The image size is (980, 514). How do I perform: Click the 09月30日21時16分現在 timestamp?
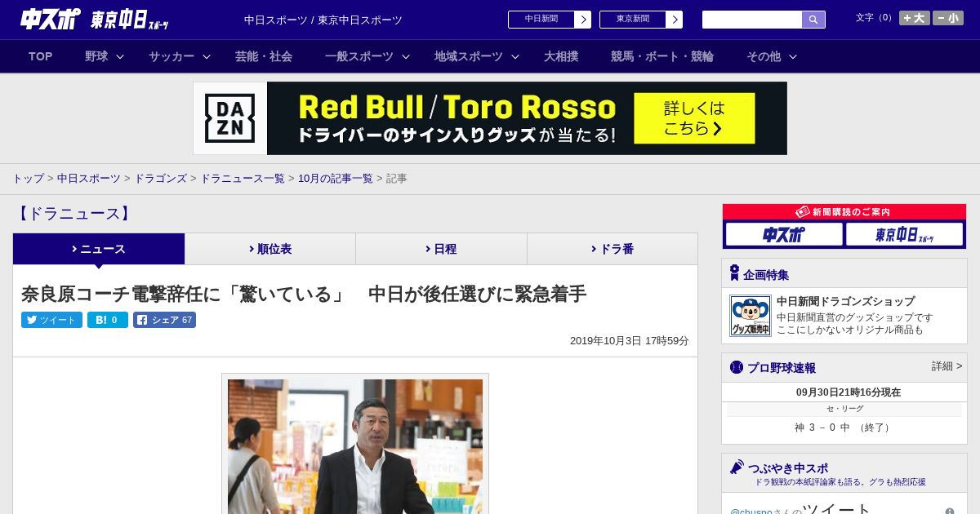[x=849, y=392]
